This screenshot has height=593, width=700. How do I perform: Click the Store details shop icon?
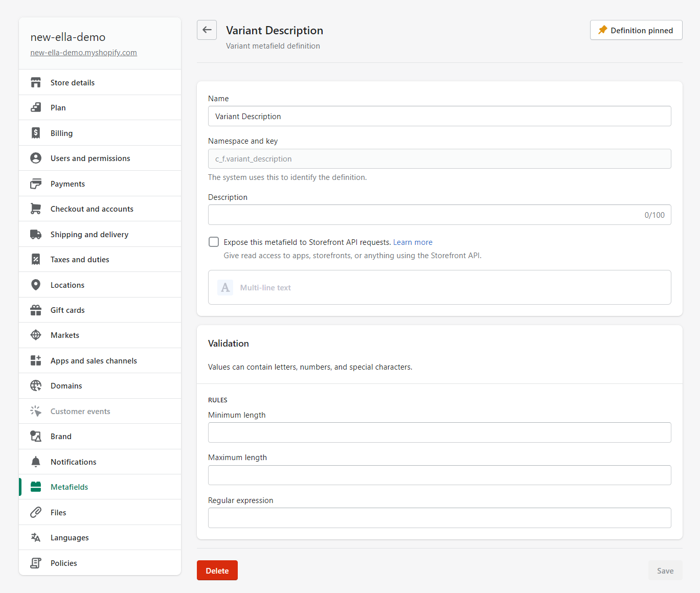tap(36, 83)
